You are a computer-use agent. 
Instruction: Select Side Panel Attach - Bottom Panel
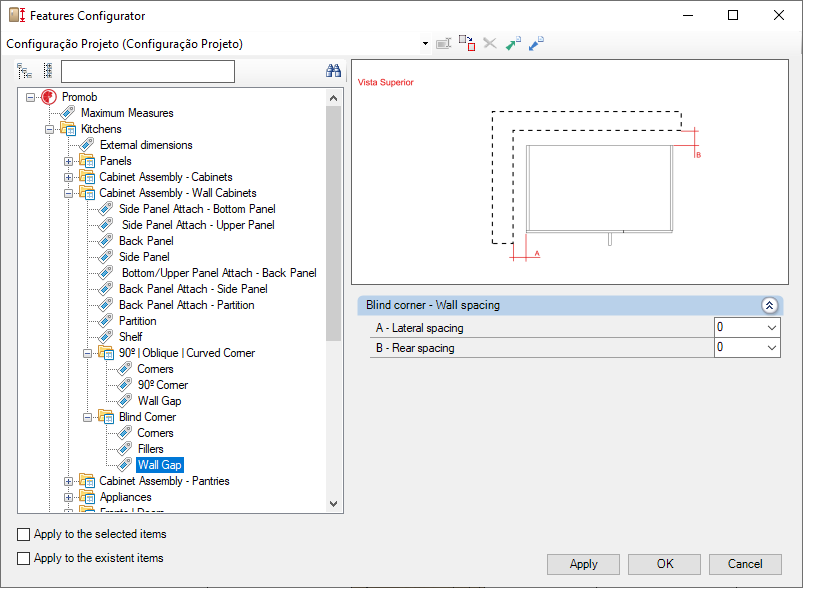(x=197, y=209)
